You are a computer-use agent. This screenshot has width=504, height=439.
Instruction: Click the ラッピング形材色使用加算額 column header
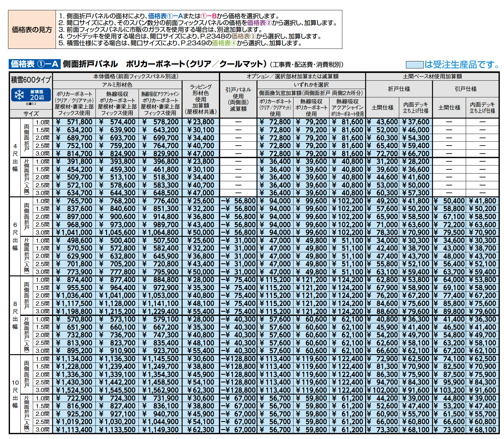[201, 99]
